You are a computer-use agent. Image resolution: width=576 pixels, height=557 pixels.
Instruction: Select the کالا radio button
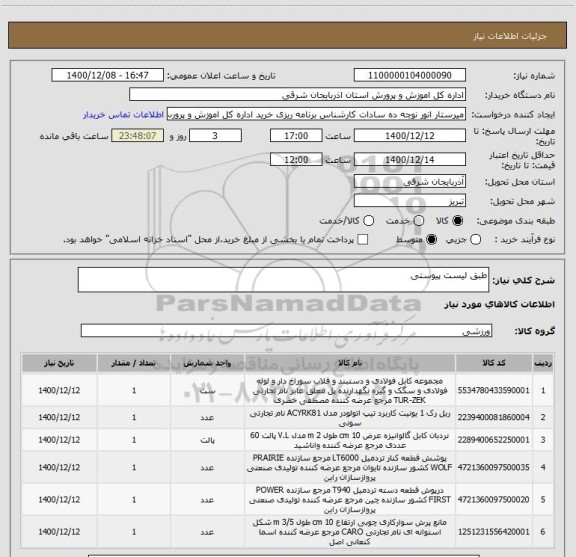[x=458, y=221]
